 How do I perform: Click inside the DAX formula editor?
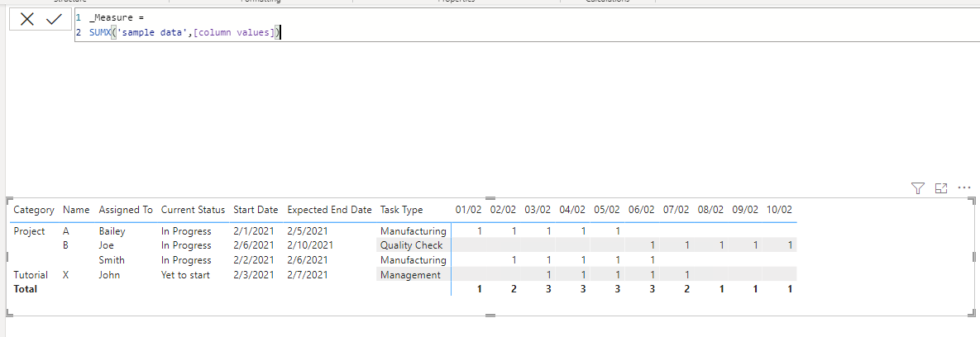click(x=525, y=26)
